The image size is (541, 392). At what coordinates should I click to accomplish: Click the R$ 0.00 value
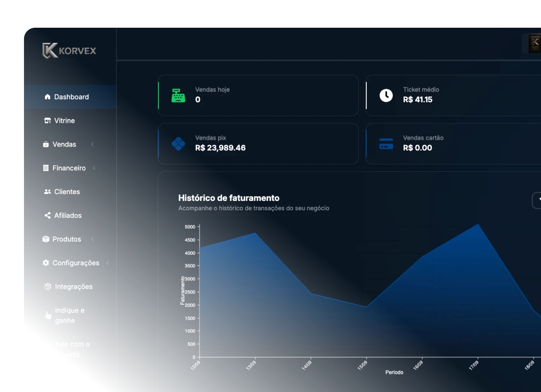(418, 148)
